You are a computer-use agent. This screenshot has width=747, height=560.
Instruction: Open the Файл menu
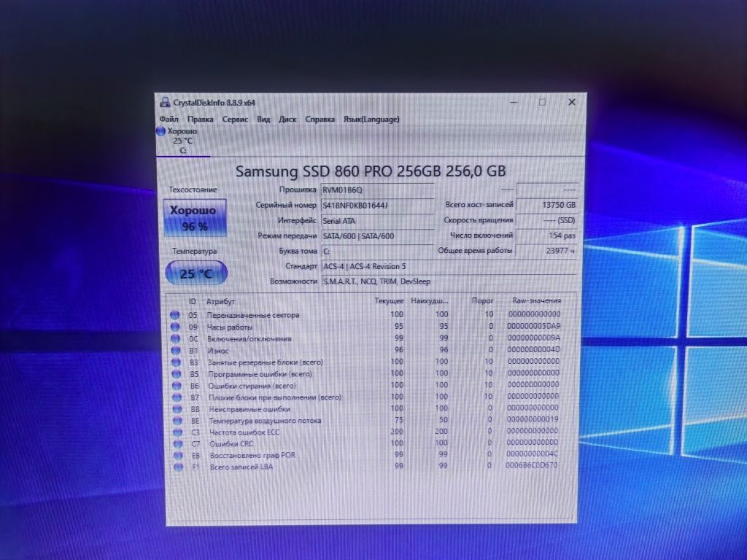(x=169, y=119)
